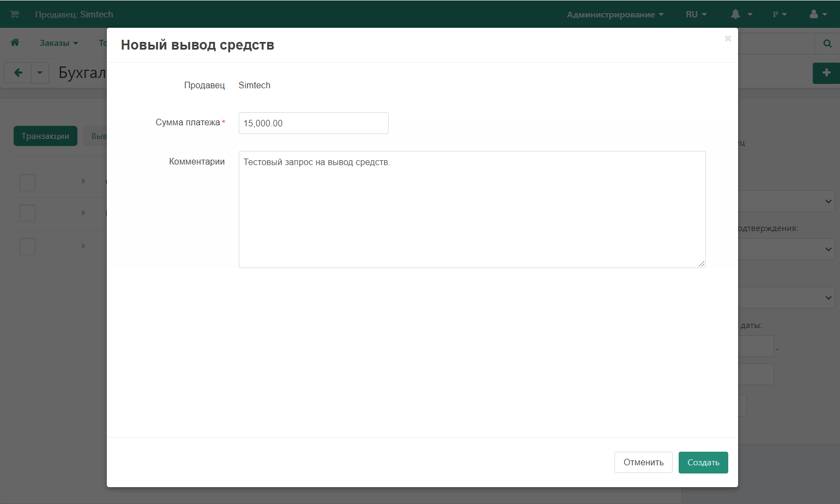This screenshot has width=840, height=504.
Task: Click the Создать button
Action: (703, 463)
